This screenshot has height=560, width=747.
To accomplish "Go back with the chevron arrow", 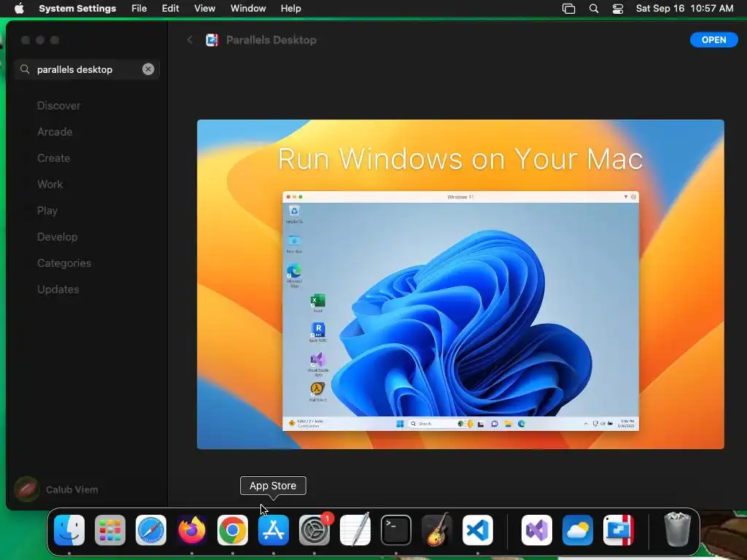I will coord(190,40).
